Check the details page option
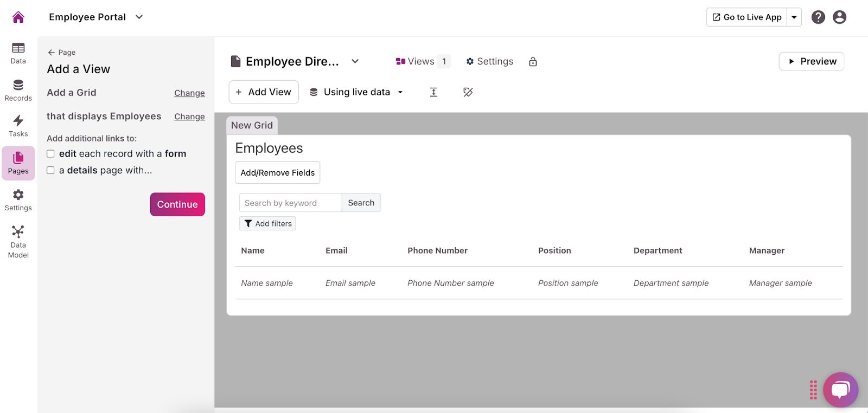 (x=50, y=170)
